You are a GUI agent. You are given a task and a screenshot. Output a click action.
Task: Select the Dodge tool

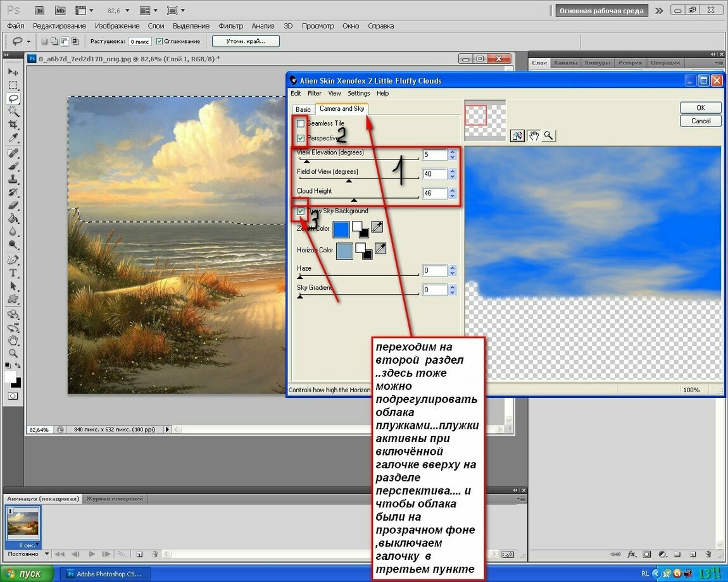tap(13, 245)
